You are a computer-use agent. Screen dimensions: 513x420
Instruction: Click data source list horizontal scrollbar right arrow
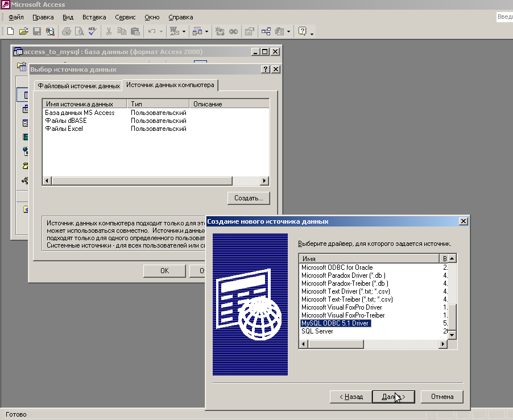point(264,181)
